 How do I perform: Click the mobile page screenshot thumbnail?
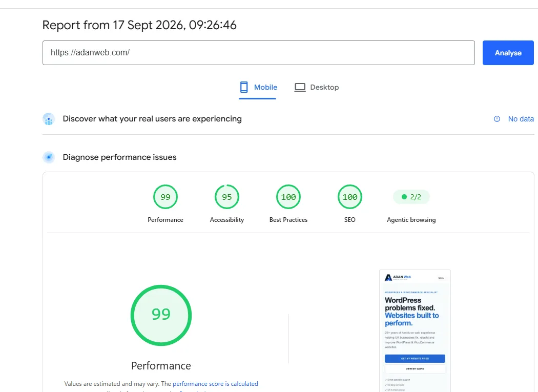coord(415,331)
